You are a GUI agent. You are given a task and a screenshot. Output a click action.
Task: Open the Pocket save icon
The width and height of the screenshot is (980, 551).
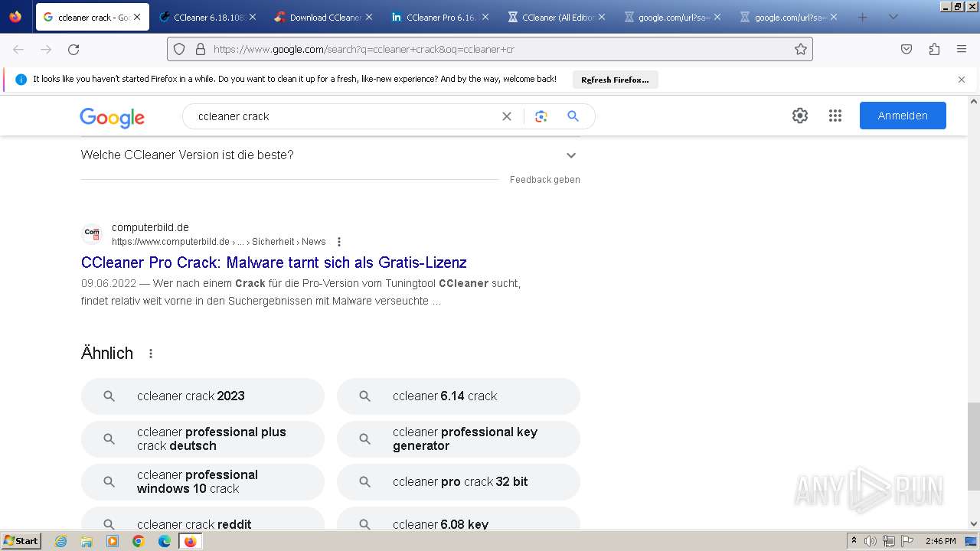tap(906, 49)
